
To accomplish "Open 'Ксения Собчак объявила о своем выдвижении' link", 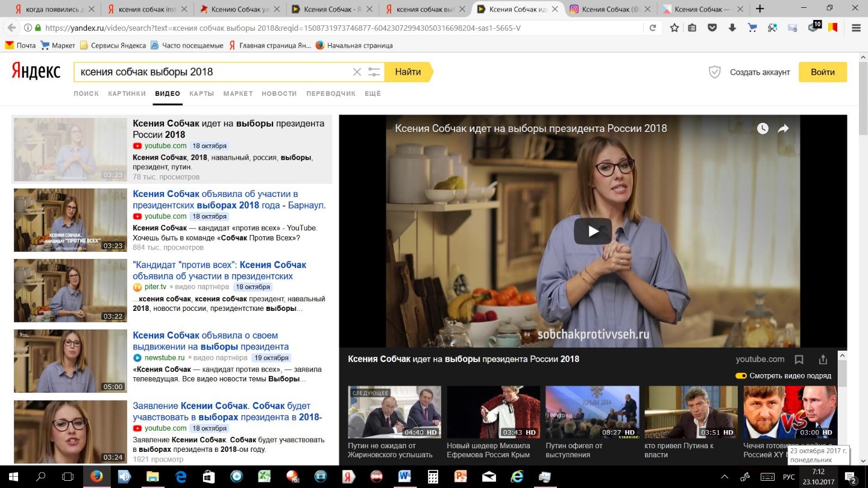I will (211, 341).
